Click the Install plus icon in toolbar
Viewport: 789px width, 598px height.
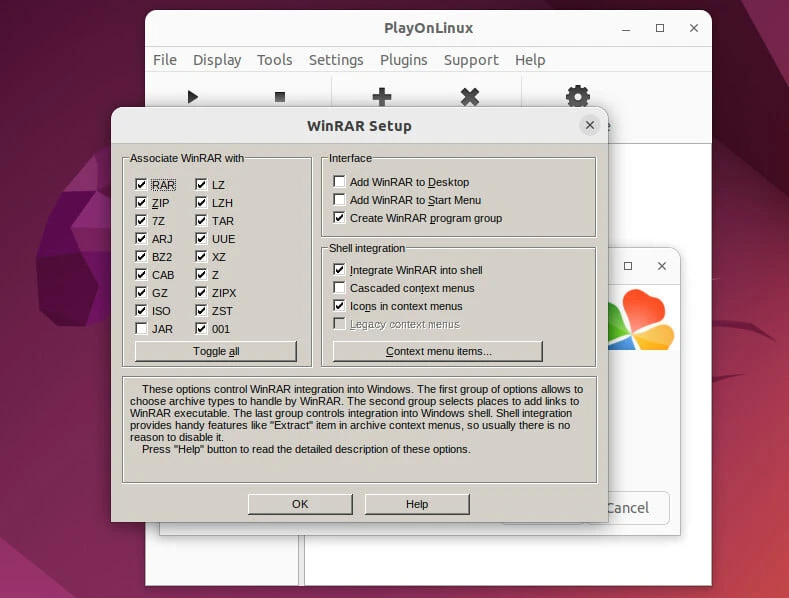pyautogui.click(x=381, y=97)
